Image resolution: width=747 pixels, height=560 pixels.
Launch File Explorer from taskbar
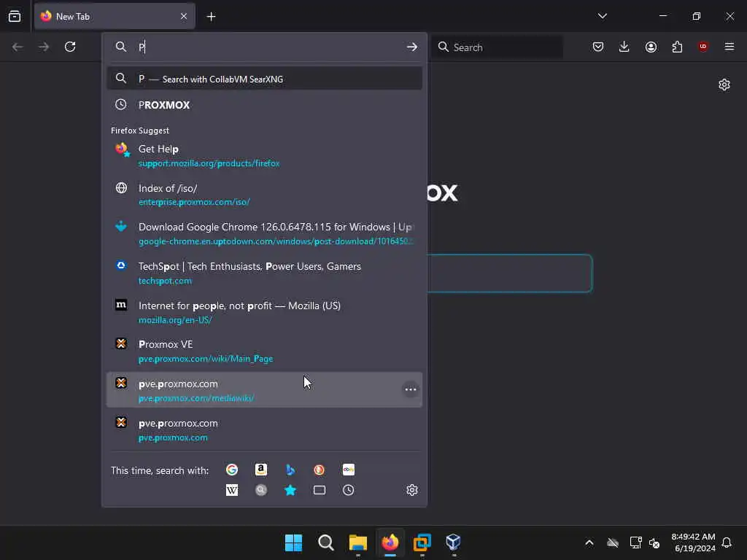click(357, 542)
